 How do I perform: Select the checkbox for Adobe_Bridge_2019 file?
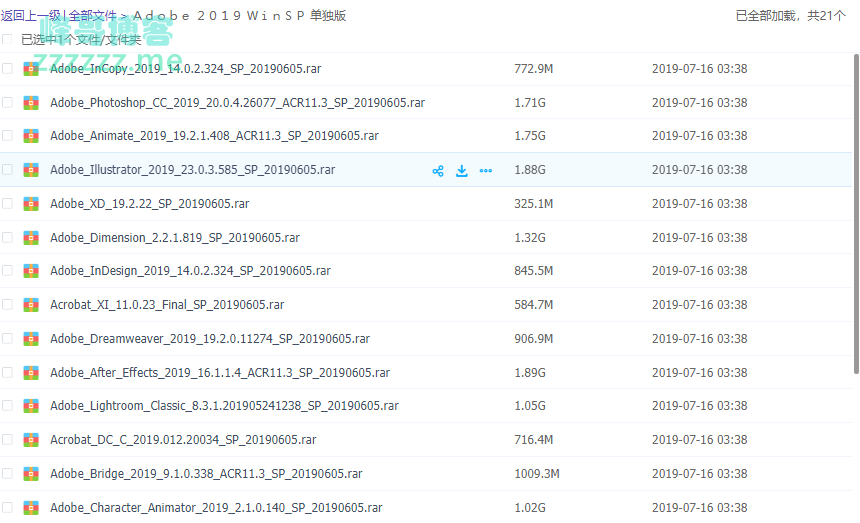pos(8,474)
